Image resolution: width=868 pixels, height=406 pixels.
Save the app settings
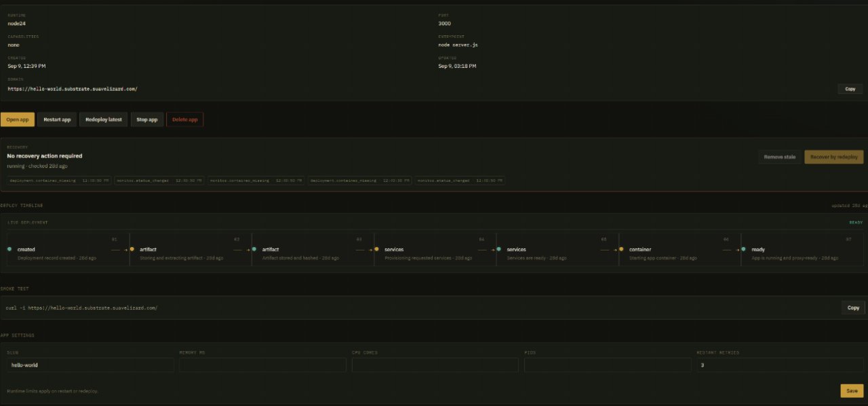click(852, 391)
